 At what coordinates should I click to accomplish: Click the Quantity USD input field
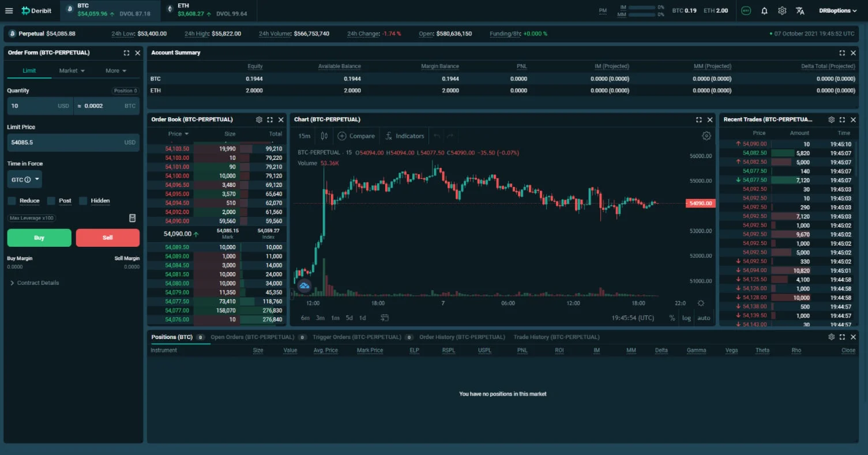click(40, 106)
